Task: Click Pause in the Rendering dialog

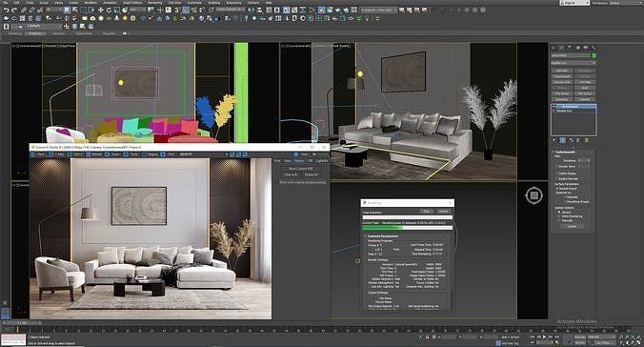Action: click(427, 211)
